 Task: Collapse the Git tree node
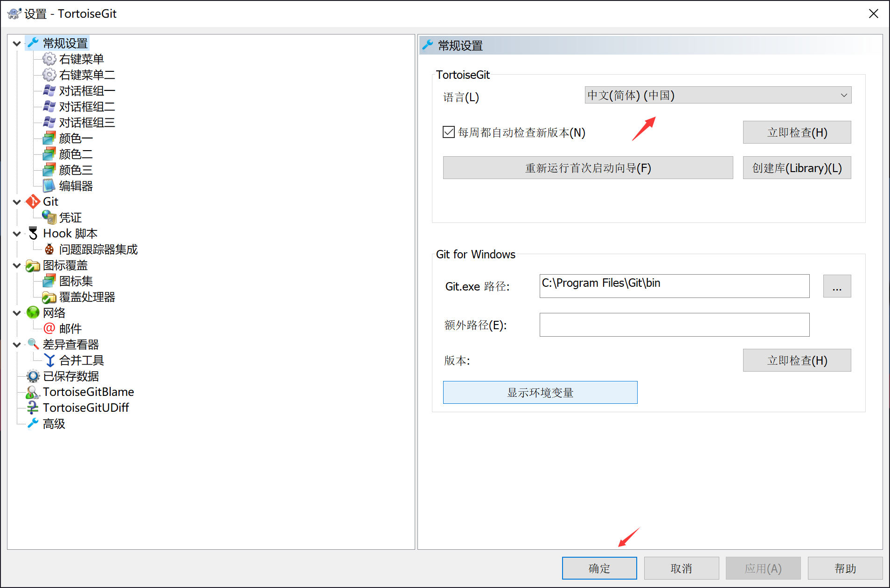[17, 202]
